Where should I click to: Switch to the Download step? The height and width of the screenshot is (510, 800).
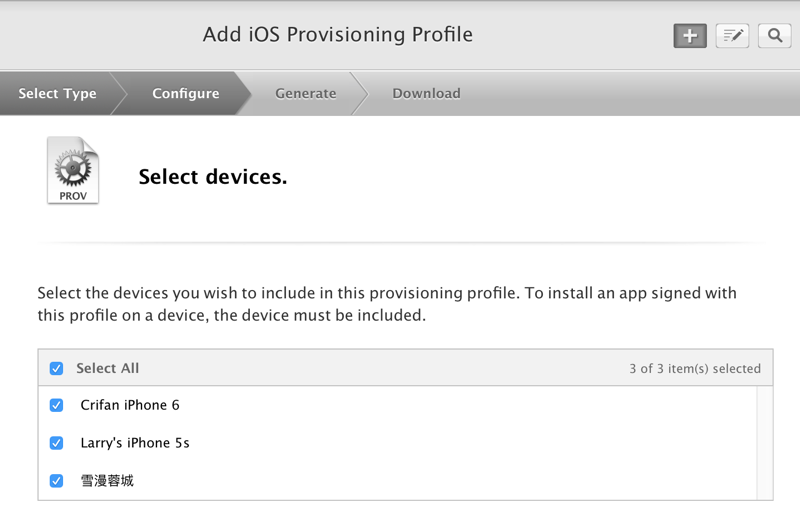(426, 94)
